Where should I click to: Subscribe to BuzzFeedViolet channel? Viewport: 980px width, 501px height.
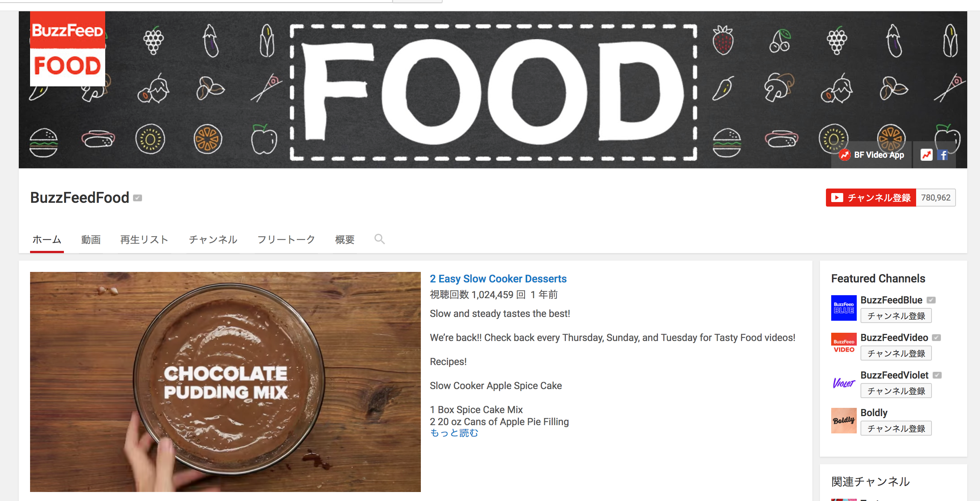click(896, 391)
